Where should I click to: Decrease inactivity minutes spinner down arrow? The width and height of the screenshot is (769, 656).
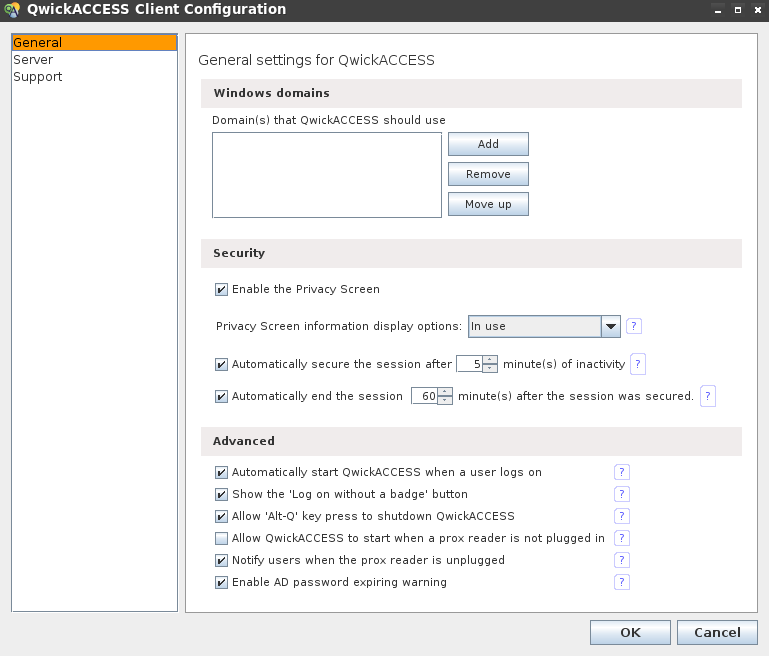tap(489, 368)
